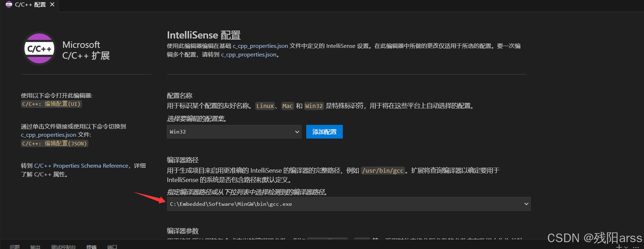This screenshot has height=249, width=644.
Task: Switch to the 问题 panel tab
Action: pos(15,246)
